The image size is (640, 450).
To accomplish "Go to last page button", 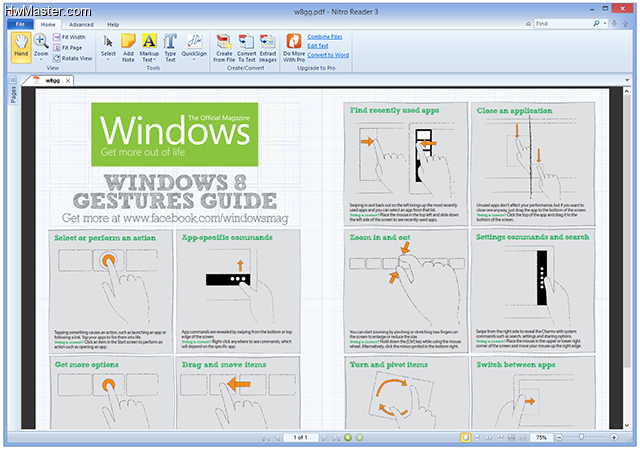I will (x=336, y=438).
